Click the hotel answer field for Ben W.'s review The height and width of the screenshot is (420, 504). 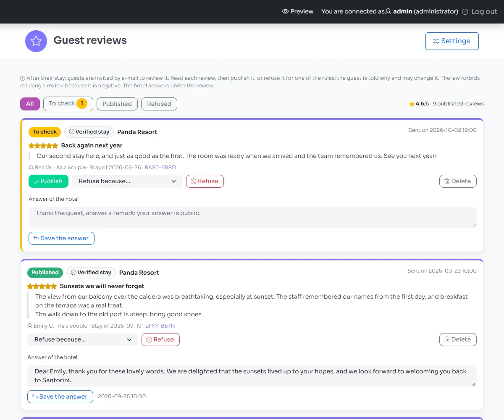252,218
